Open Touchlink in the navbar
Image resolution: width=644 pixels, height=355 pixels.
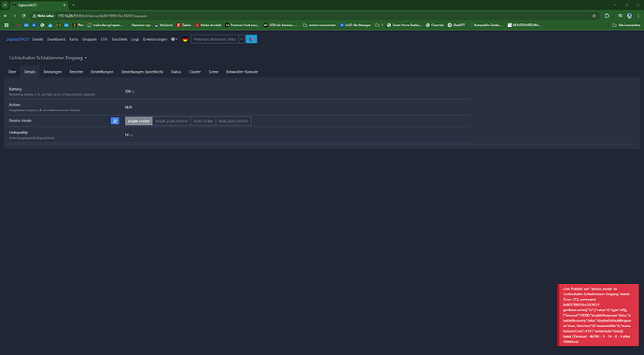coord(119,39)
